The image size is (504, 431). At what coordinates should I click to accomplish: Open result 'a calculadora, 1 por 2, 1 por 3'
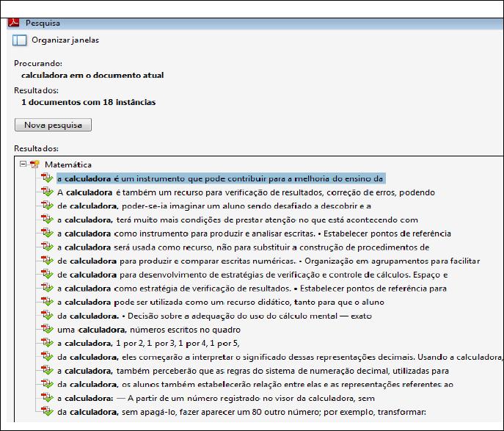pos(148,344)
